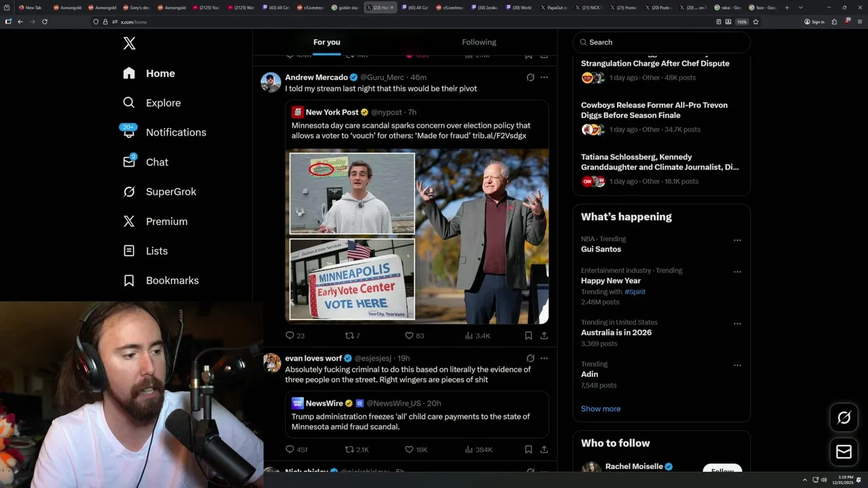Screen dimensions: 868x488
Task: Click Sign in in the browser toolbar
Action: 814,22
